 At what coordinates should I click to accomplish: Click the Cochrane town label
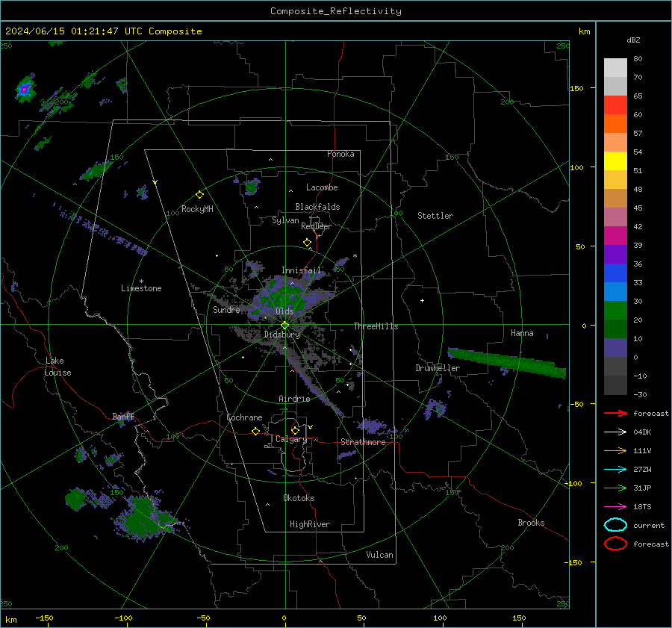244,417
